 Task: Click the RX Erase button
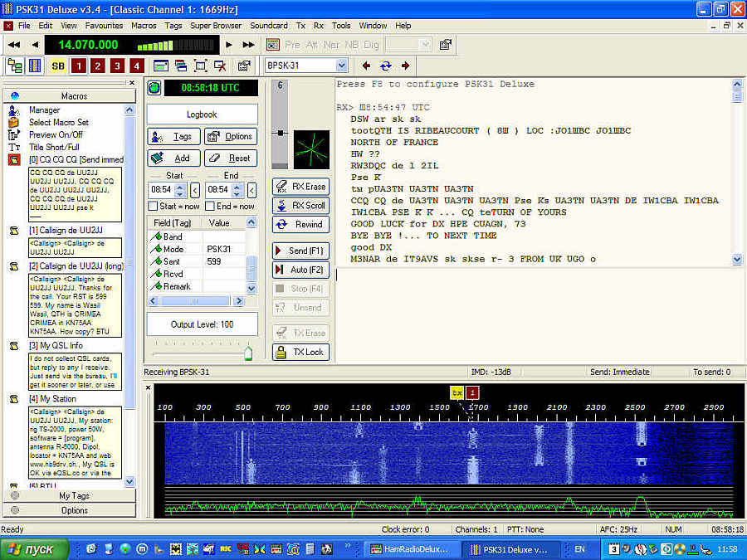point(301,187)
